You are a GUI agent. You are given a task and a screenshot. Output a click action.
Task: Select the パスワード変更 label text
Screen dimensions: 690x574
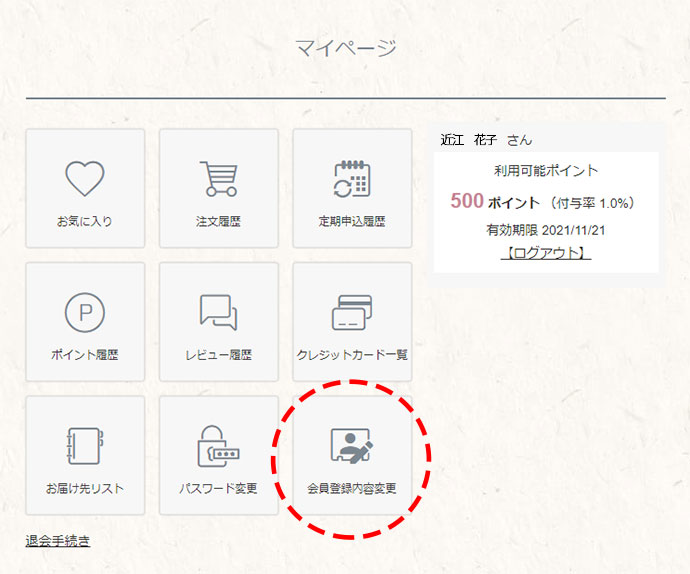pos(218,489)
